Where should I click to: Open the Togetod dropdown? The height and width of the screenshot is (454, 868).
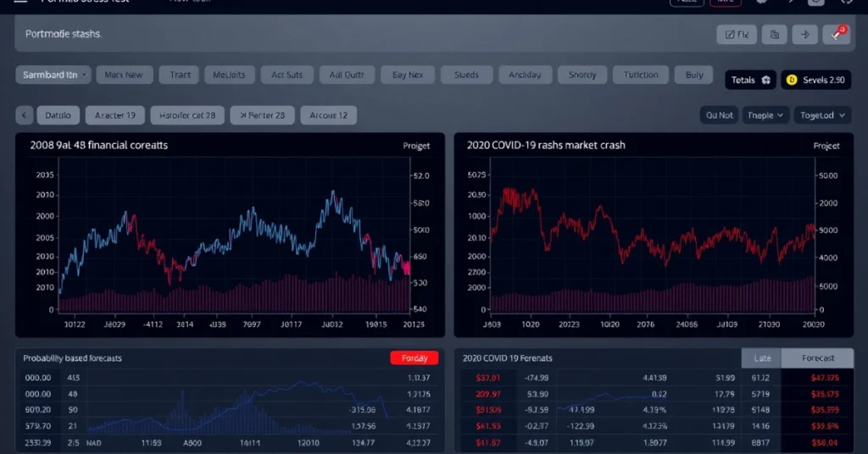[x=821, y=115]
